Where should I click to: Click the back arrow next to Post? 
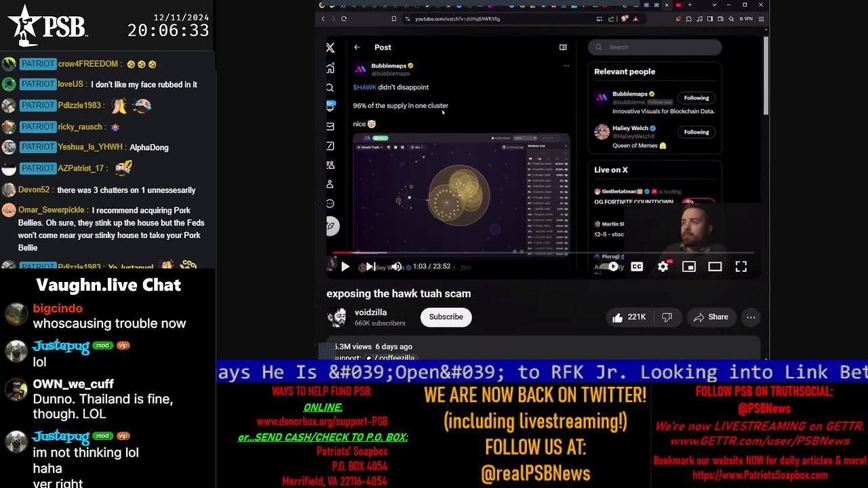pos(357,47)
